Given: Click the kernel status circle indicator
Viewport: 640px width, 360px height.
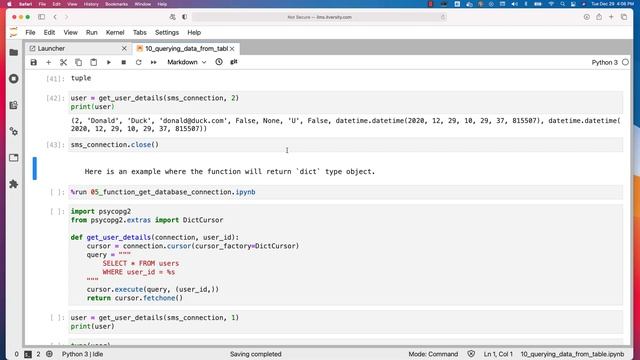Looking at the screenshot, I should pyautogui.click(x=625, y=62).
